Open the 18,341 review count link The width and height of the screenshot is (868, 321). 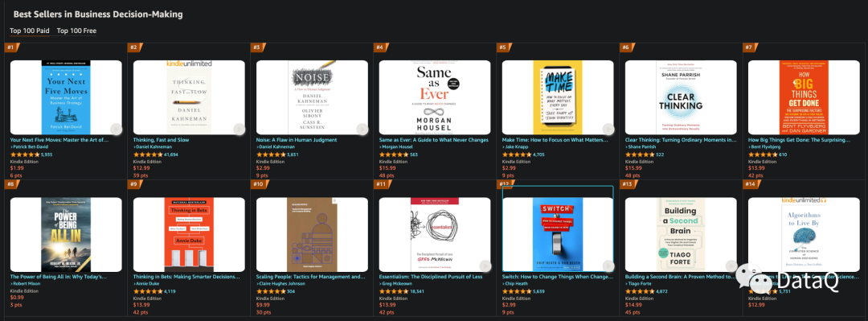[x=417, y=291]
